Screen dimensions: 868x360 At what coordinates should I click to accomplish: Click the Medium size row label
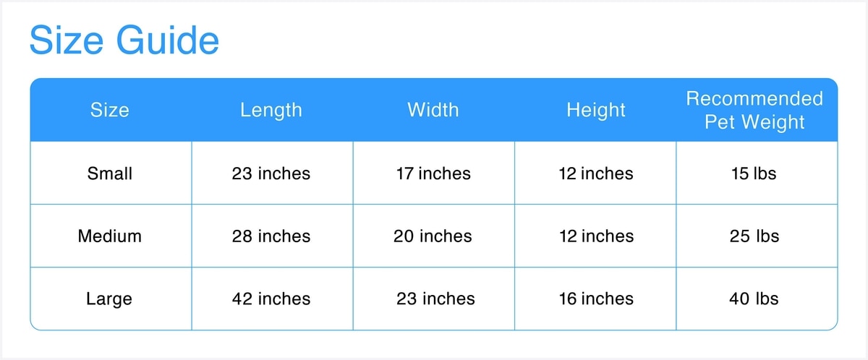coord(110,236)
